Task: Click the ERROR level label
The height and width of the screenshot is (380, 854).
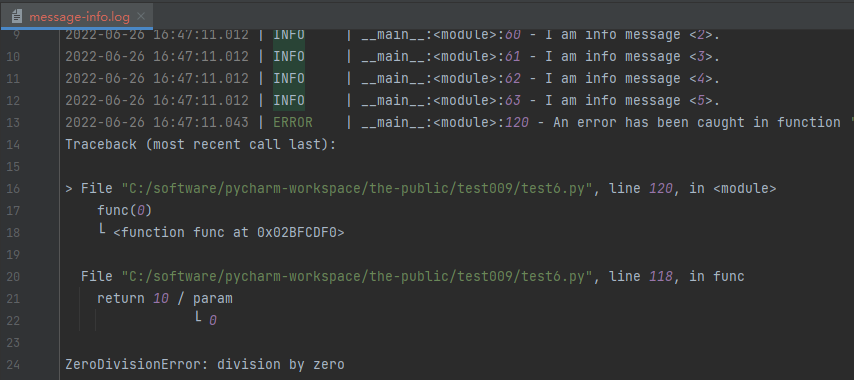Action: click(293, 123)
